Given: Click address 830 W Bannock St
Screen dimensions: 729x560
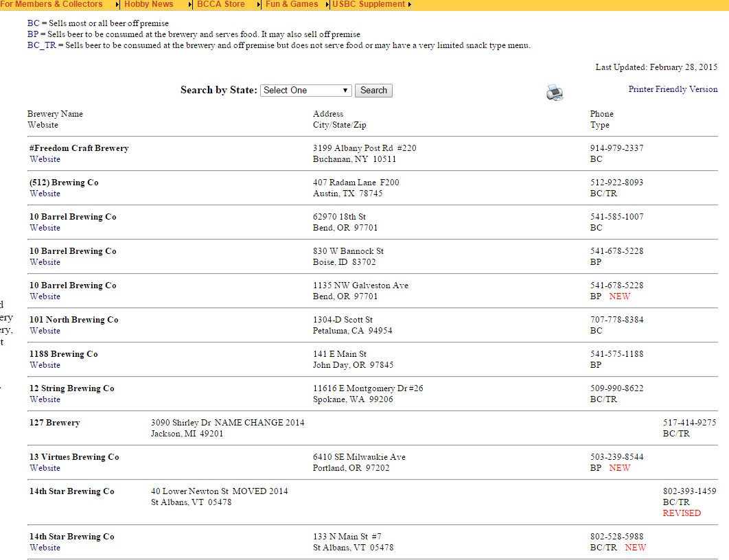Looking at the screenshot, I should (348, 251).
